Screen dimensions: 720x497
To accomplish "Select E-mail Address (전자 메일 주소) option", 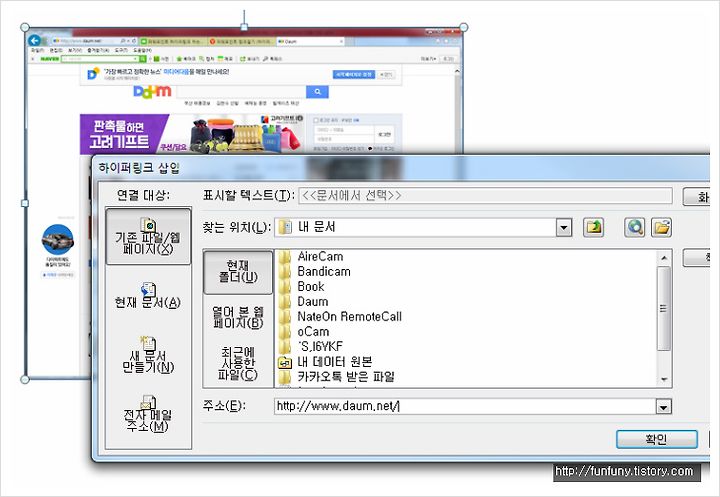I will point(148,414).
